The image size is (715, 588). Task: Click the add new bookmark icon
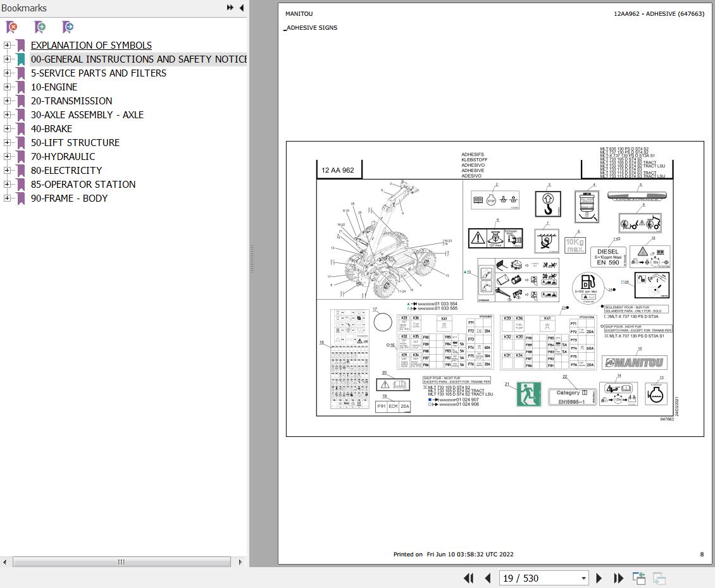point(40,27)
